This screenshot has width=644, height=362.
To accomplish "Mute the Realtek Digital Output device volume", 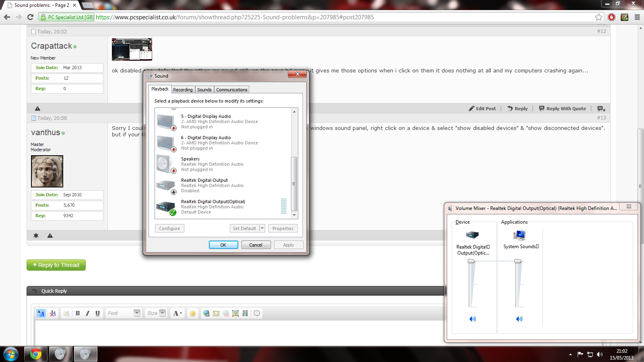I will 473,319.
